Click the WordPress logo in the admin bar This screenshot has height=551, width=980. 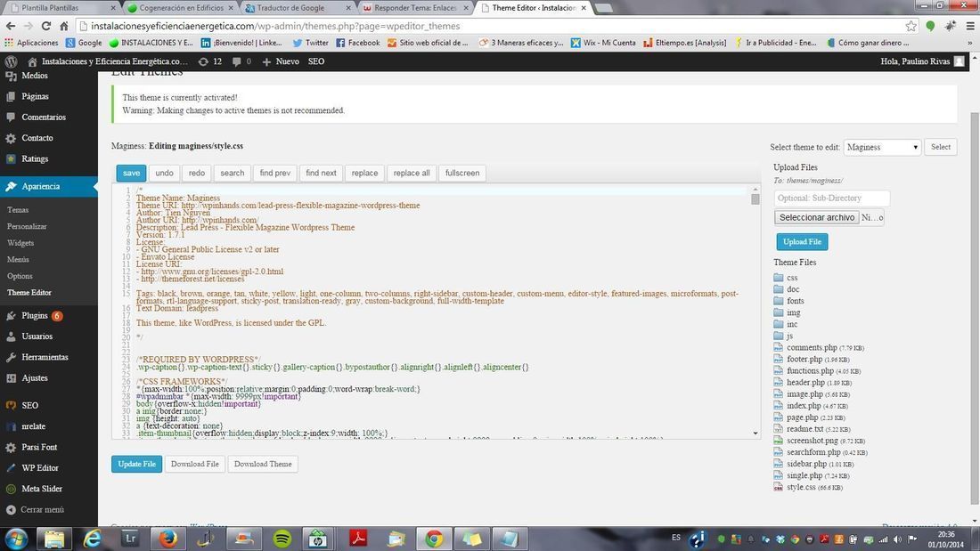click(x=11, y=61)
